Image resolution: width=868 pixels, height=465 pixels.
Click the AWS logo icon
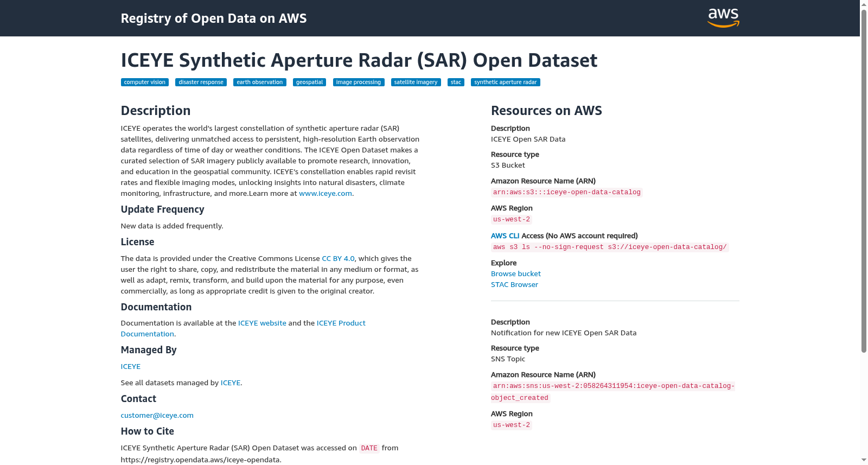pyautogui.click(x=723, y=18)
